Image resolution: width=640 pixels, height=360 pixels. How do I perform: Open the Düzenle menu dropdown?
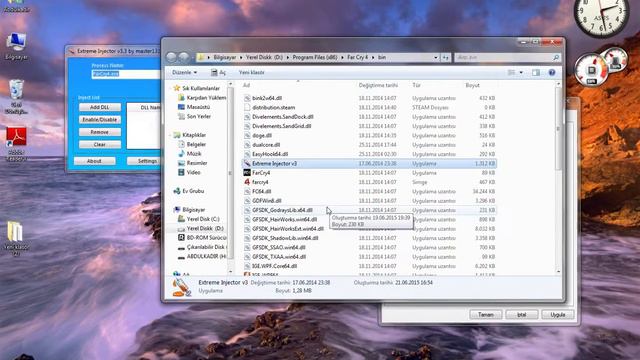click(x=184, y=72)
